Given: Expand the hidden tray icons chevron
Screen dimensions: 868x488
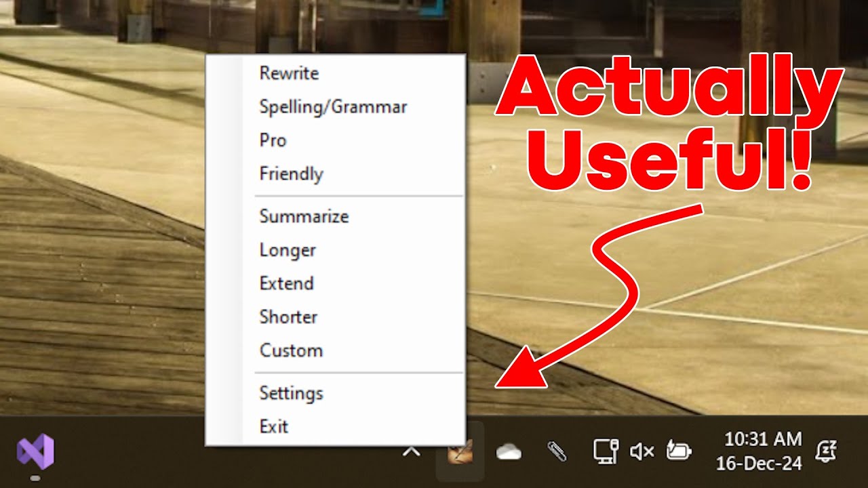Looking at the screenshot, I should tap(412, 451).
